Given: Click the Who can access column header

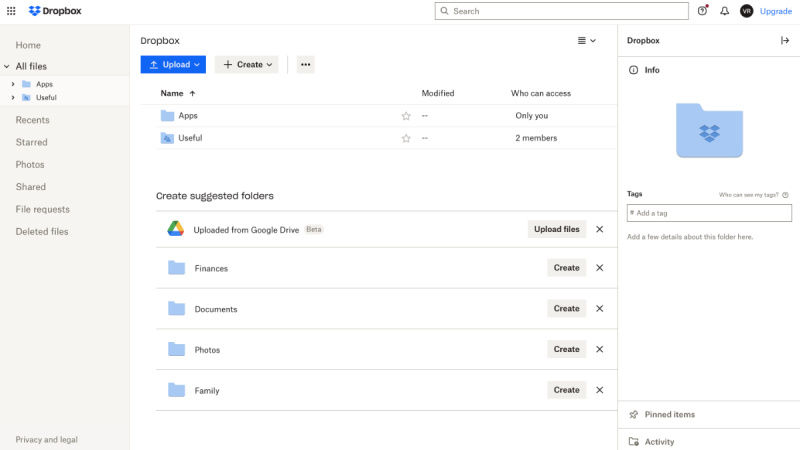Looking at the screenshot, I should click(x=541, y=93).
